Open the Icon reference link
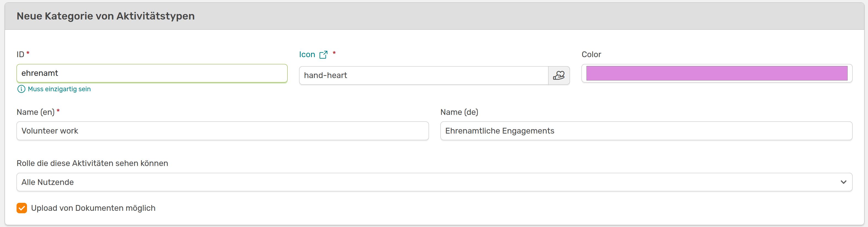The height and width of the screenshot is (227, 868). [307, 54]
